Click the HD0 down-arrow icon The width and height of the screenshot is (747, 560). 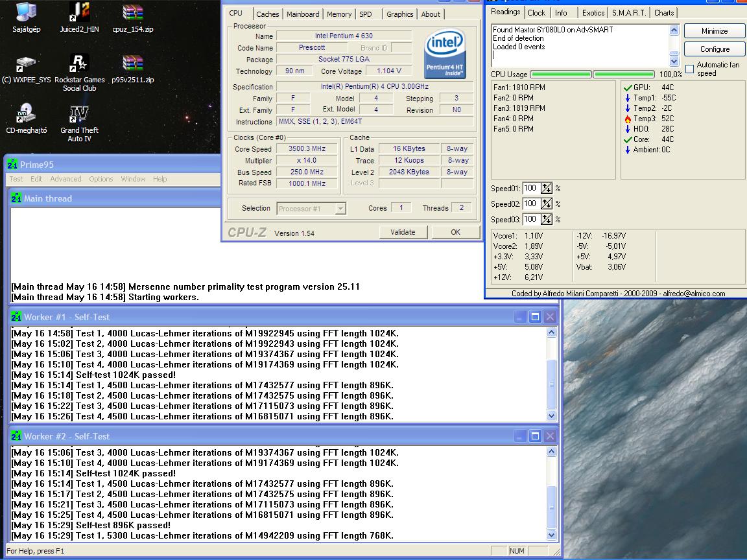point(628,129)
